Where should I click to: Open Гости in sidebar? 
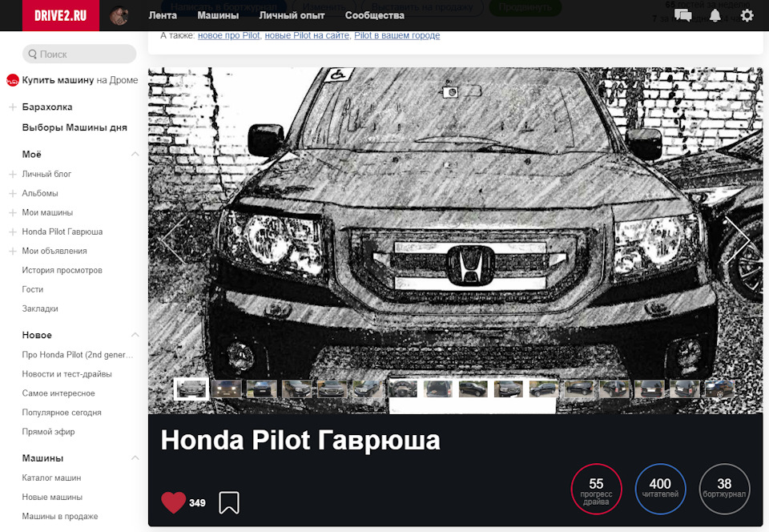pos(32,289)
